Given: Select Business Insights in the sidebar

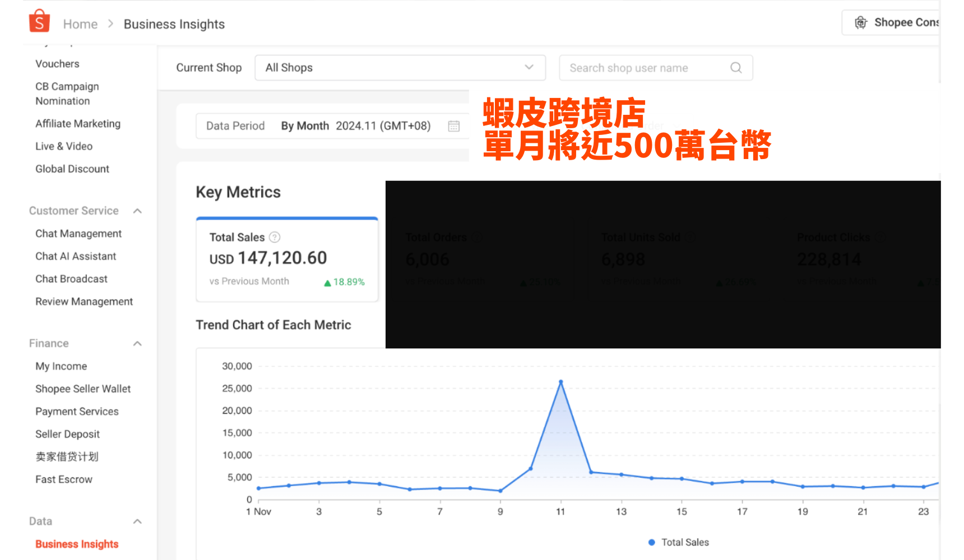Looking at the screenshot, I should point(77,544).
